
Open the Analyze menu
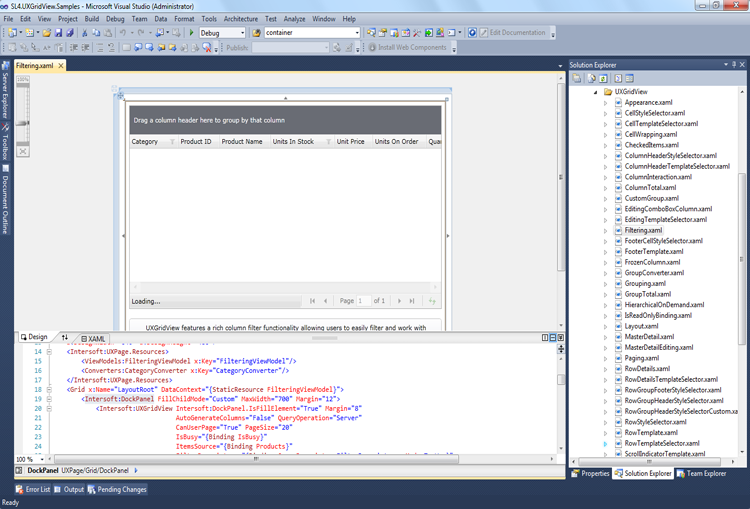[294, 19]
